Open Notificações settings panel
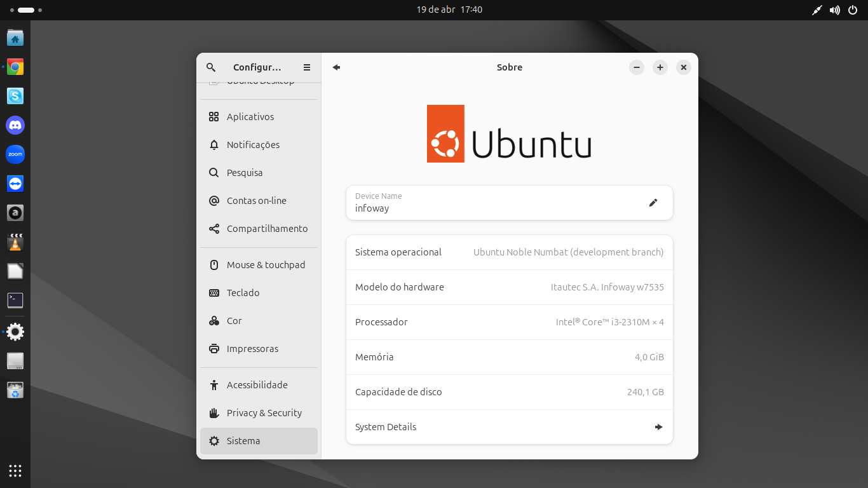868x488 pixels. coord(259,145)
